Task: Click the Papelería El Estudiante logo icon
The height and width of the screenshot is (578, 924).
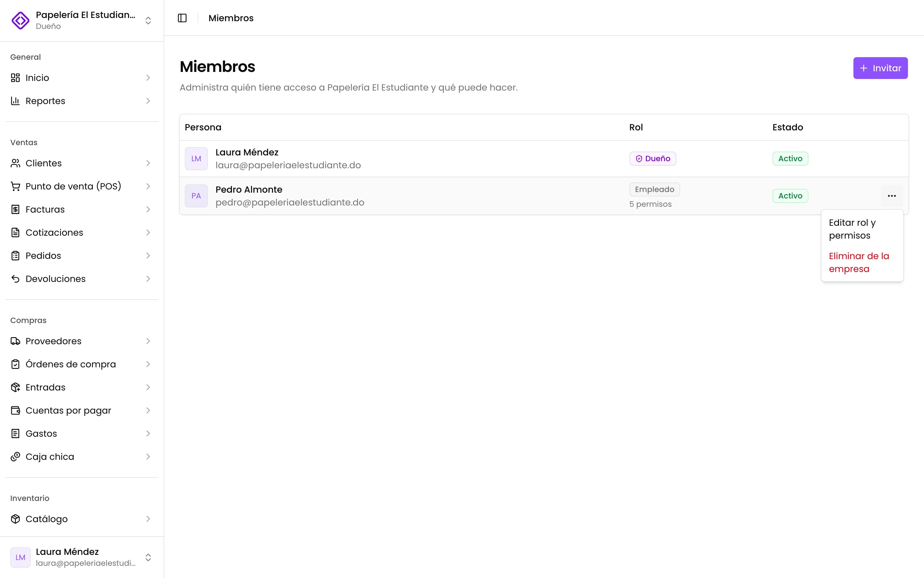Action: coord(20,20)
